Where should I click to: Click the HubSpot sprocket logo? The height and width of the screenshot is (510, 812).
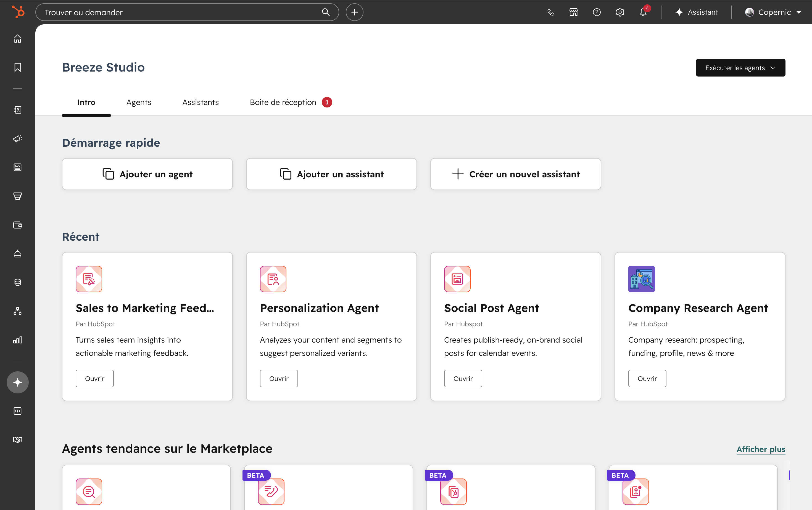[18, 12]
